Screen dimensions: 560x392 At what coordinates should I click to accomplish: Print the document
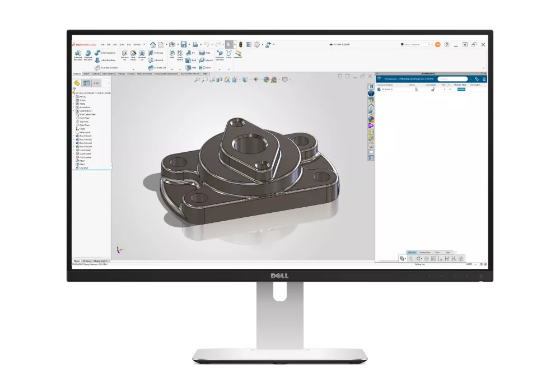point(195,45)
